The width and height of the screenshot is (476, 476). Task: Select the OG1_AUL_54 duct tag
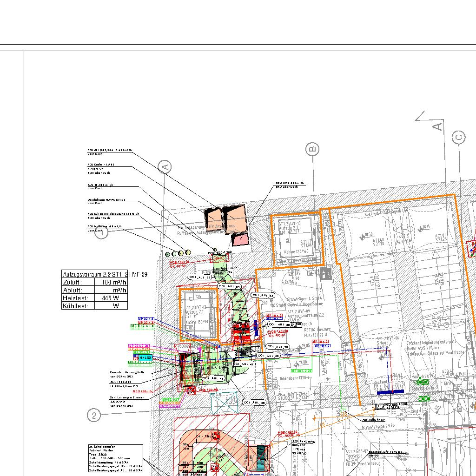point(231,287)
